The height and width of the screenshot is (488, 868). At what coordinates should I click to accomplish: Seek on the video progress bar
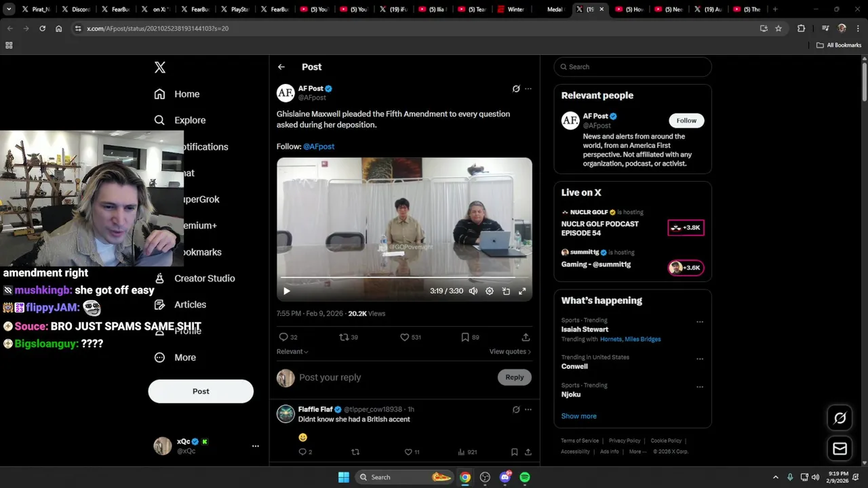404,277
